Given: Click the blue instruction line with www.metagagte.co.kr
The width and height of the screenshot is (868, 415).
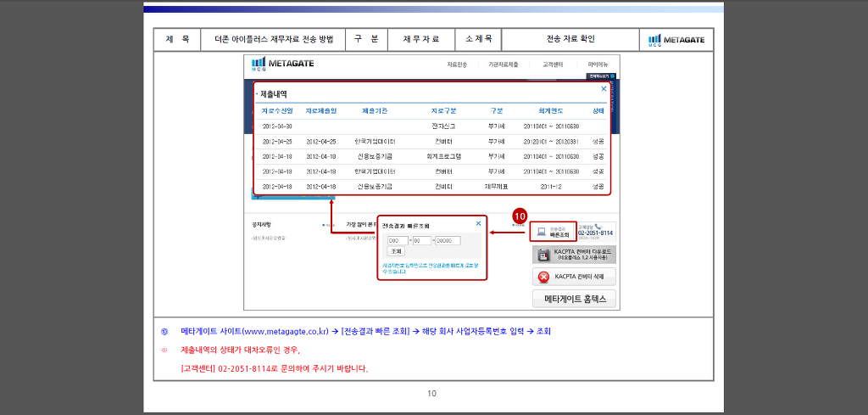Looking at the screenshot, I should (x=365, y=331).
